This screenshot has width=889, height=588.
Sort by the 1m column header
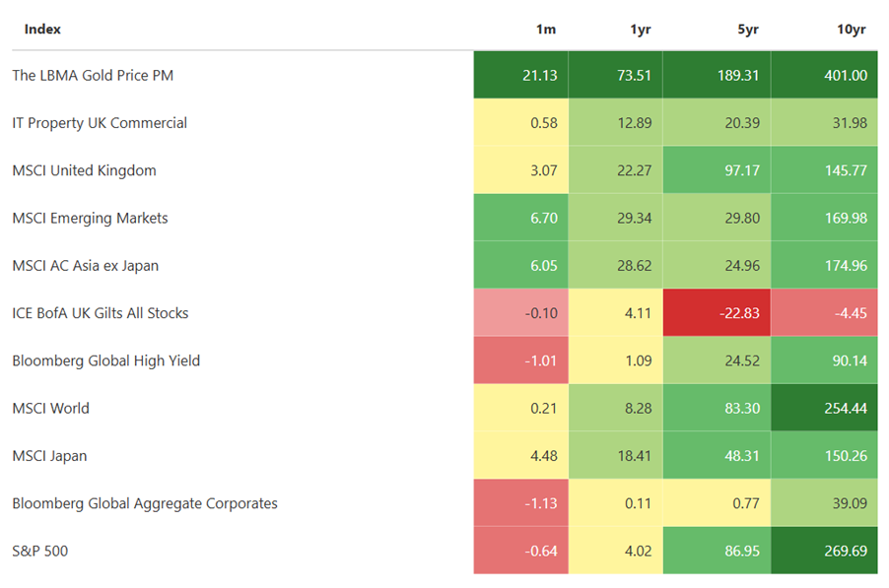pos(545,30)
